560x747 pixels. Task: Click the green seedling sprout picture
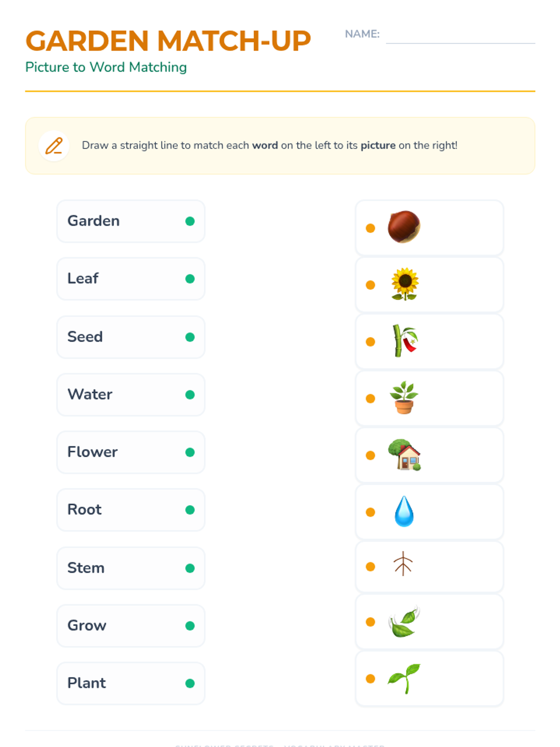coord(404,678)
